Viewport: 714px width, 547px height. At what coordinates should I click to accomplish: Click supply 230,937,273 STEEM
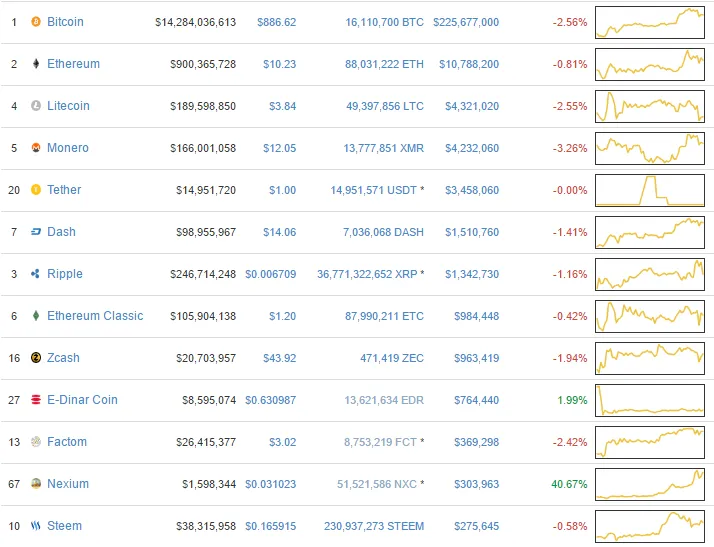click(x=374, y=526)
